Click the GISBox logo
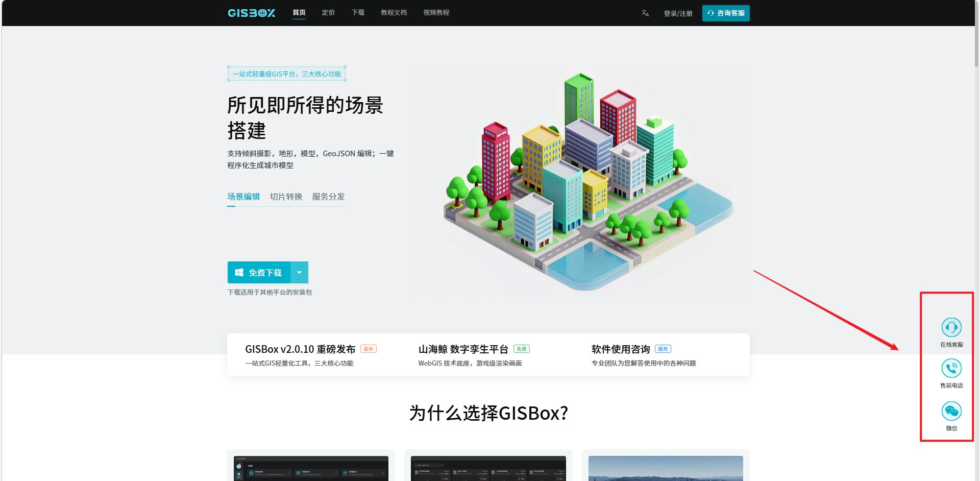This screenshot has height=481, width=980. coord(251,13)
